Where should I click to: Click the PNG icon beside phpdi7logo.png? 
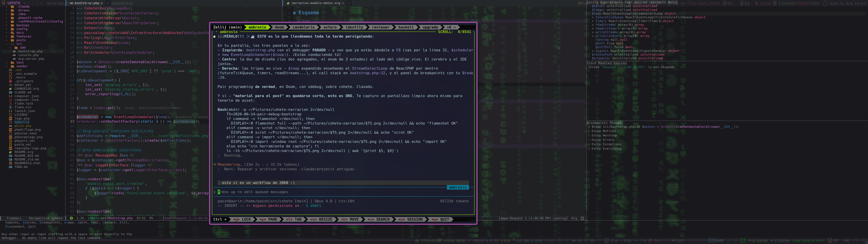(11, 130)
